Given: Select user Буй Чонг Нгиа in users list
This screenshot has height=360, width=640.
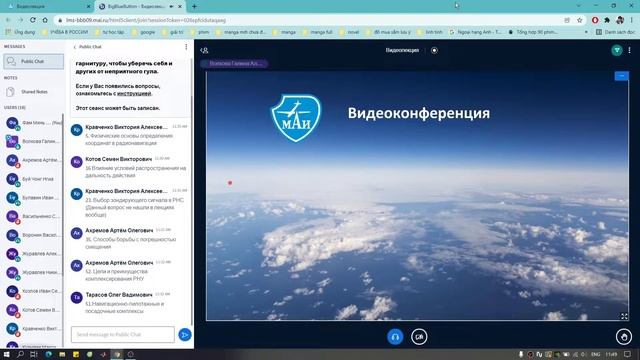Looking at the screenshot, I should click(x=33, y=179).
